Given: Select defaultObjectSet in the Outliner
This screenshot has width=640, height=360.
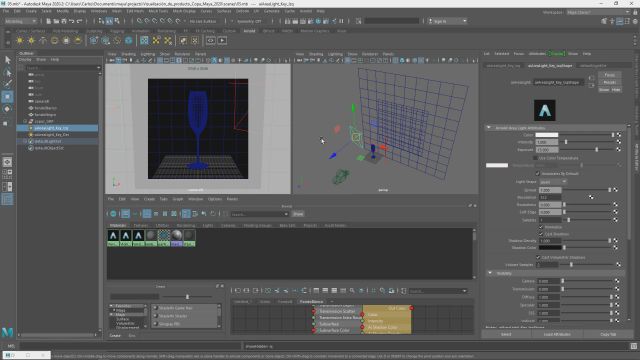Looking at the screenshot, I should [x=49, y=148].
